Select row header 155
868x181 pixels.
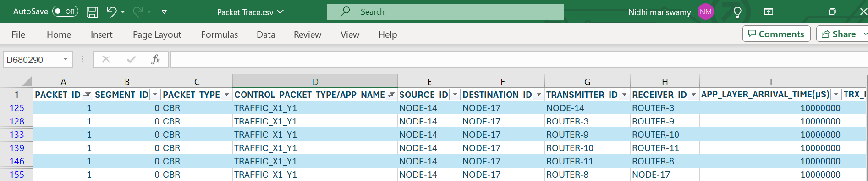pos(16,175)
